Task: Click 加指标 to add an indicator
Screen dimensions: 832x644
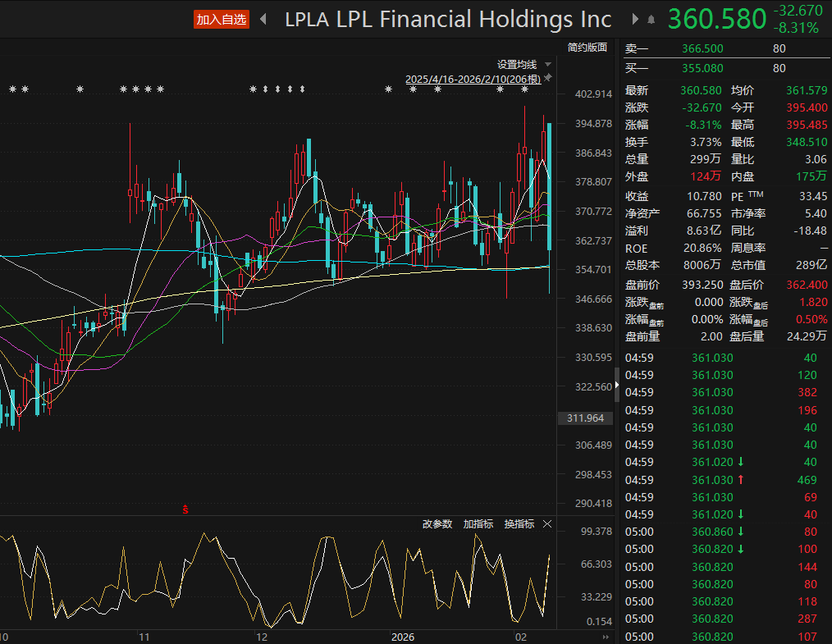Action: pos(478,524)
